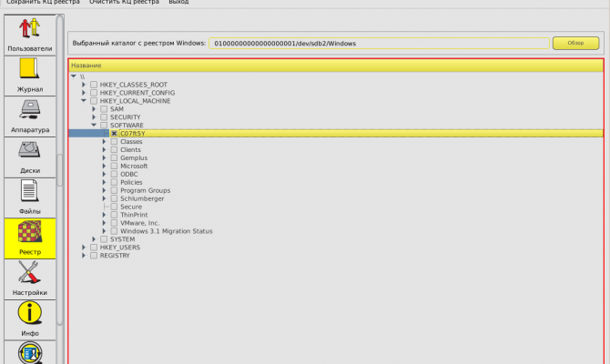The height and width of the screenshot is (364, 610).
Task: Select the Реестр cube icon
Action: point(29,231)
